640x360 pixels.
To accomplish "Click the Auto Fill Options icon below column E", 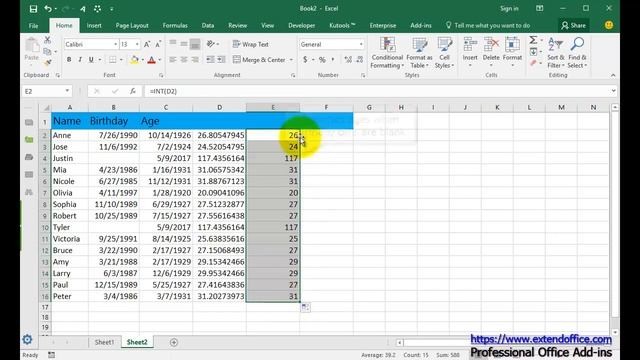I will pyautogui.click(x=305, y=307).
